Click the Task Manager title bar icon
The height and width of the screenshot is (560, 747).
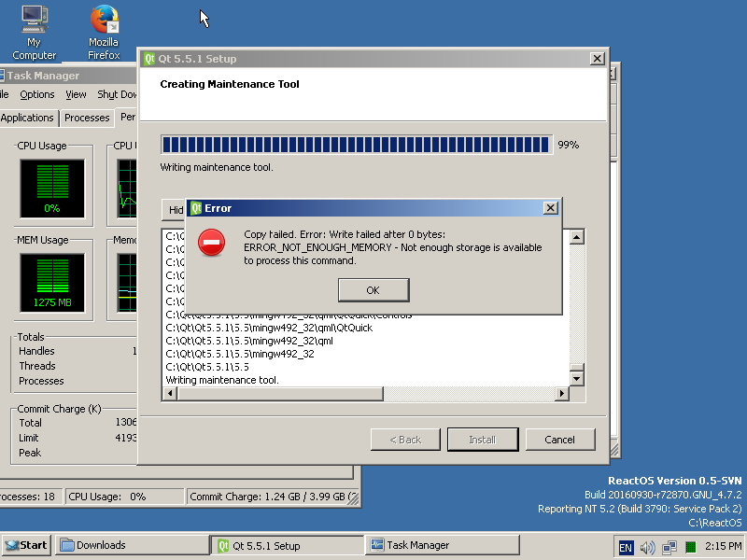pyautogui.click(x=2, y=76)
